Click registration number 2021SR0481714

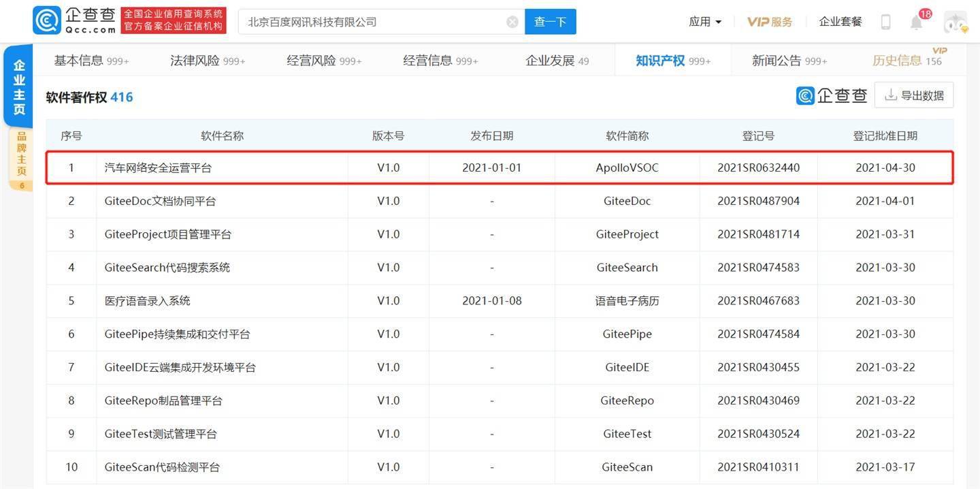[758, 234]
